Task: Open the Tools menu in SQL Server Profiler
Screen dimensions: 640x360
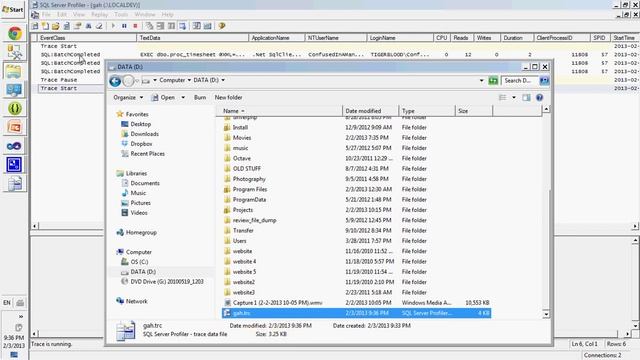Action: point(121,15)
